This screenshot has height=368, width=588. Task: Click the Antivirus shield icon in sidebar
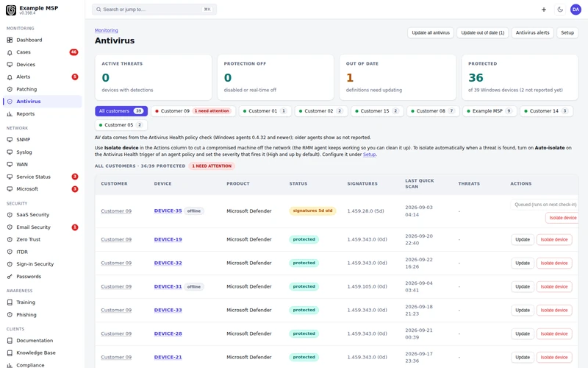10,102
